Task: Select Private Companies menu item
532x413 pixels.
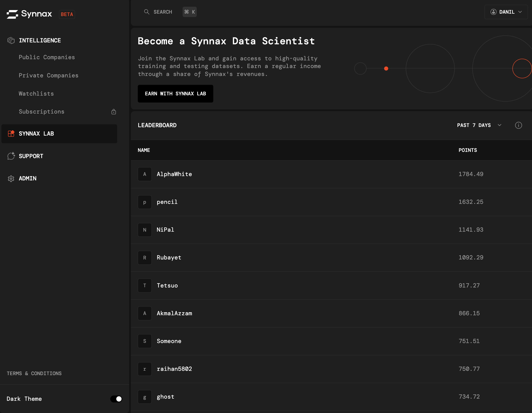Action: (48, 75)
